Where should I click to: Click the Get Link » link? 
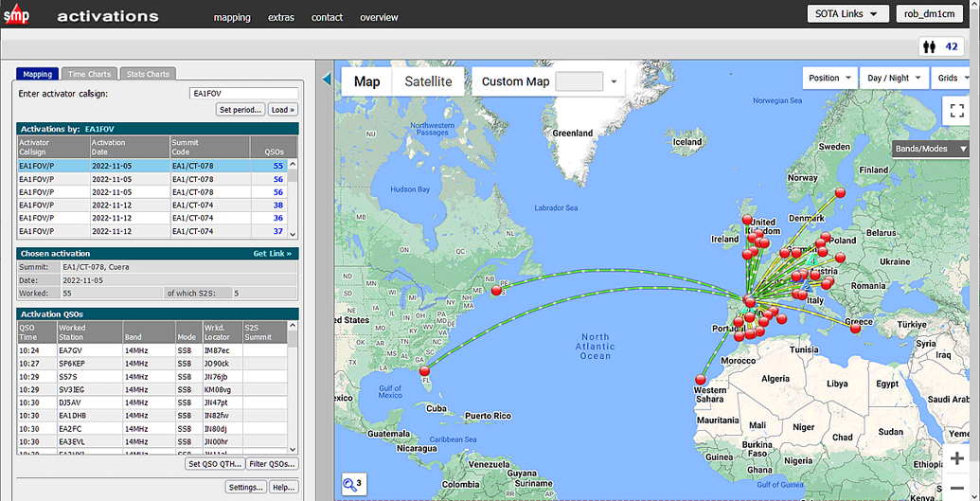[273, 254]
